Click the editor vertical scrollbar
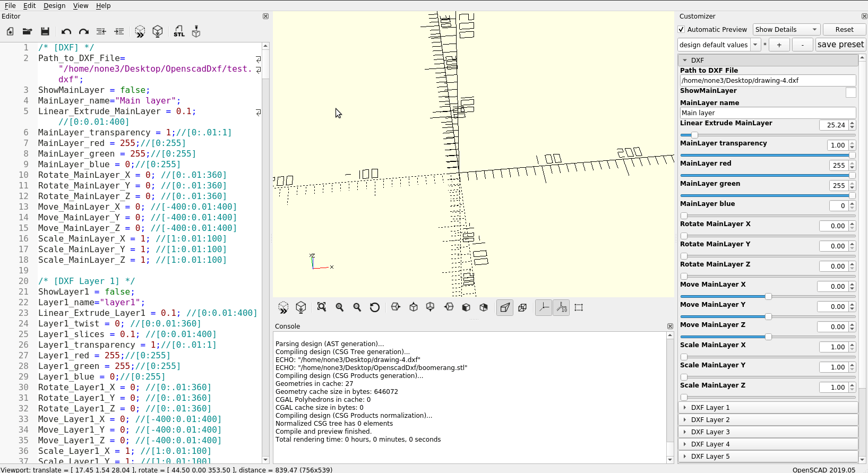Viewport: 868px width, 473px height. click(265, 253)
